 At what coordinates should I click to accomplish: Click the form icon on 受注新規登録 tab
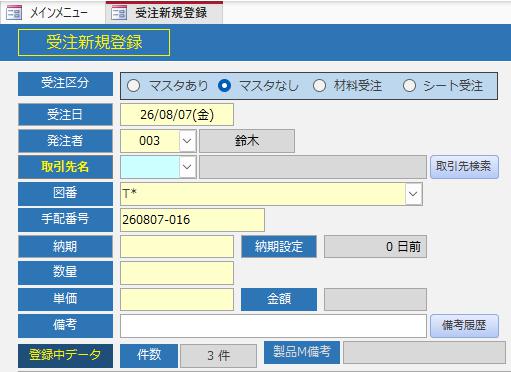click(x=119, y=13)
